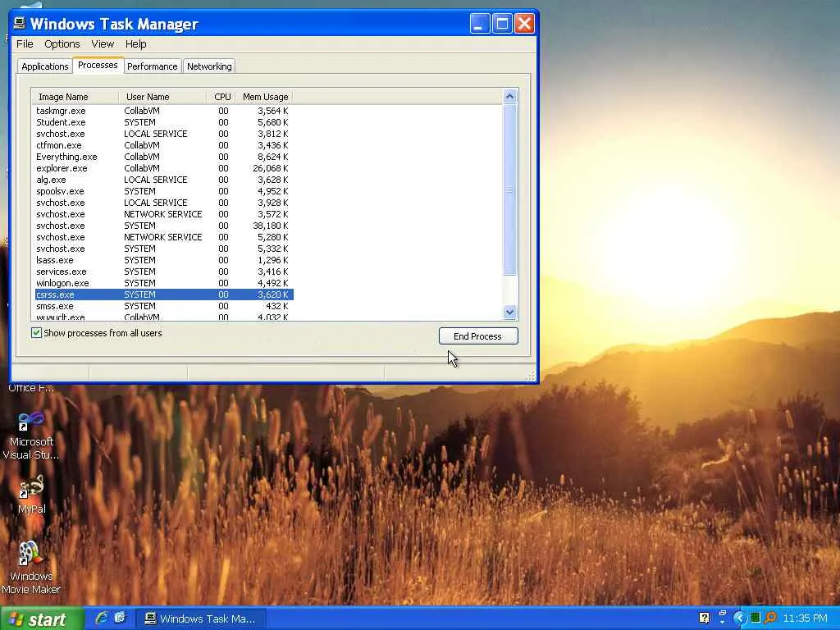Select the Processes tab

coord(98,65)
